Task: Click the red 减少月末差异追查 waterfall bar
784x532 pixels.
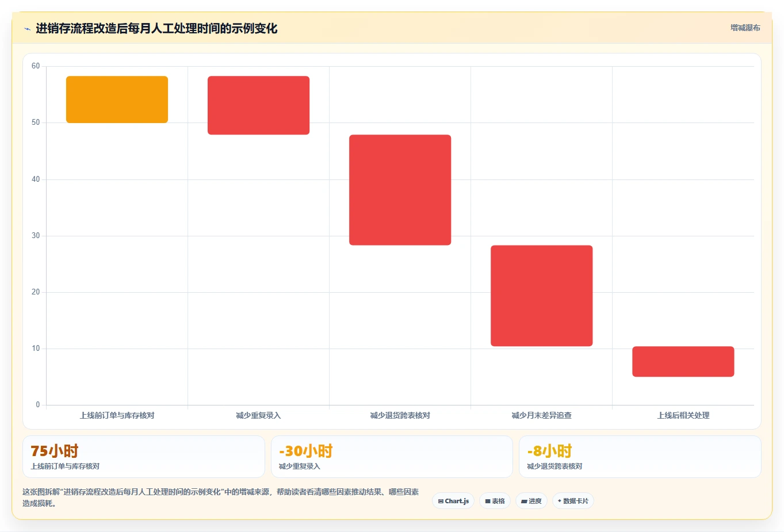Action: [541, 296]
